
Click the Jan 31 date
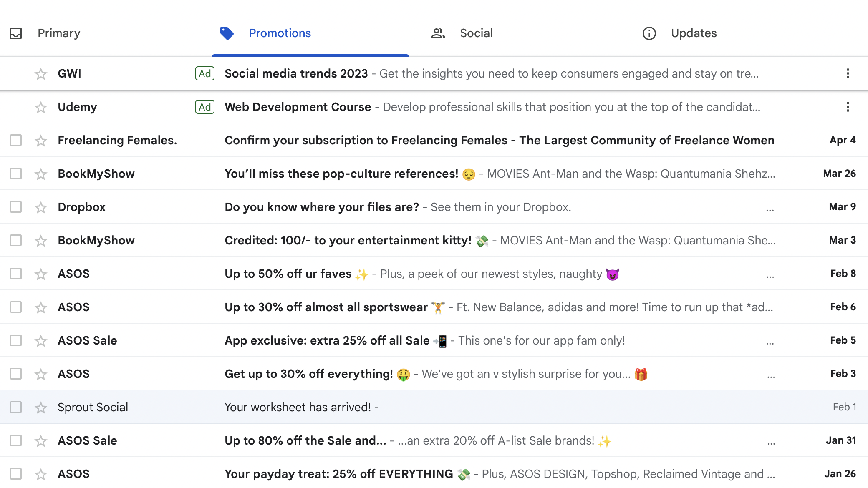point(841,440)
